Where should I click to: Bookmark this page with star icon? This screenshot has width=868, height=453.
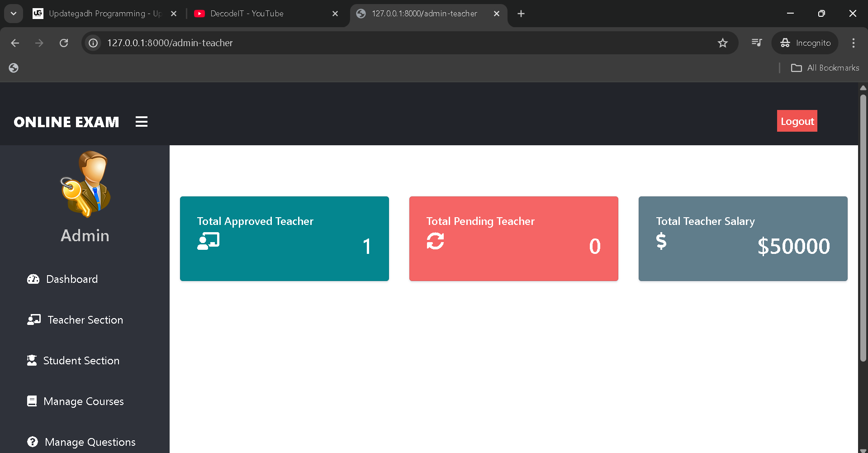(722, 43)
